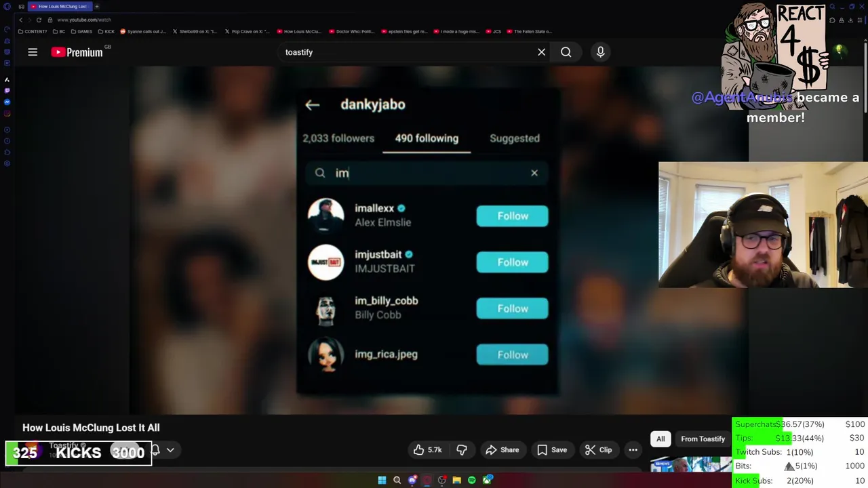Select the 'All' chip filter
868x488 pixels.
tap(660, 439)
